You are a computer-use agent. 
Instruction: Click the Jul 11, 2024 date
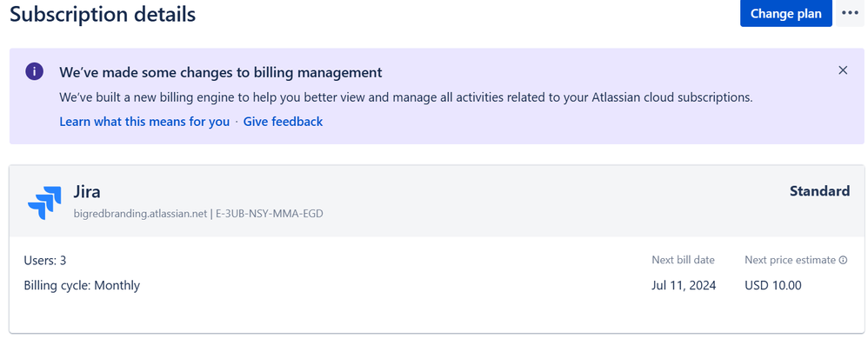pos(683,285)
